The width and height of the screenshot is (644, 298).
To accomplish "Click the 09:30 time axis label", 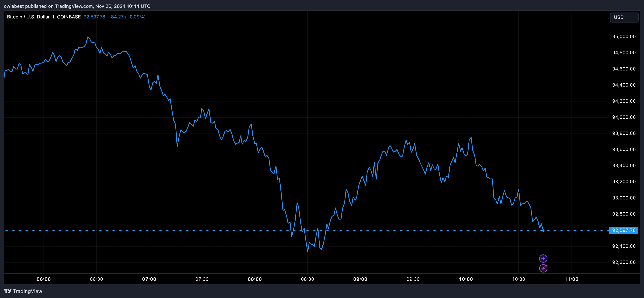I will [413, 279].
